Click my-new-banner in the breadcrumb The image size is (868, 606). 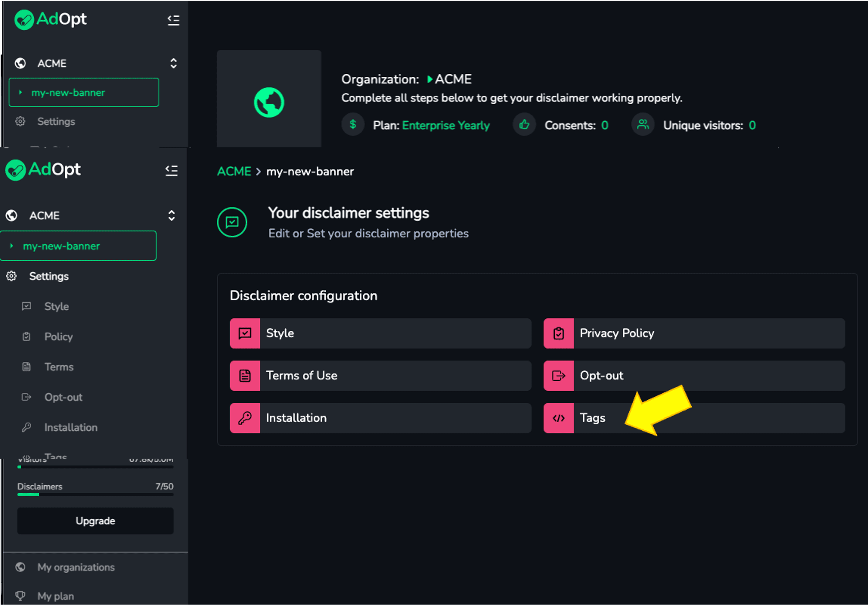[x=310, y=172]
